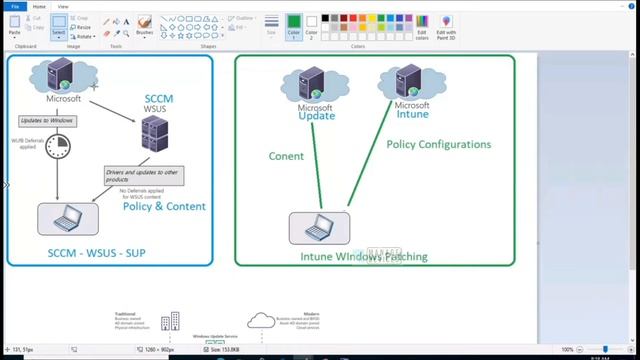Switch to the View tab
640x360 pixels.
pos(63,7)
